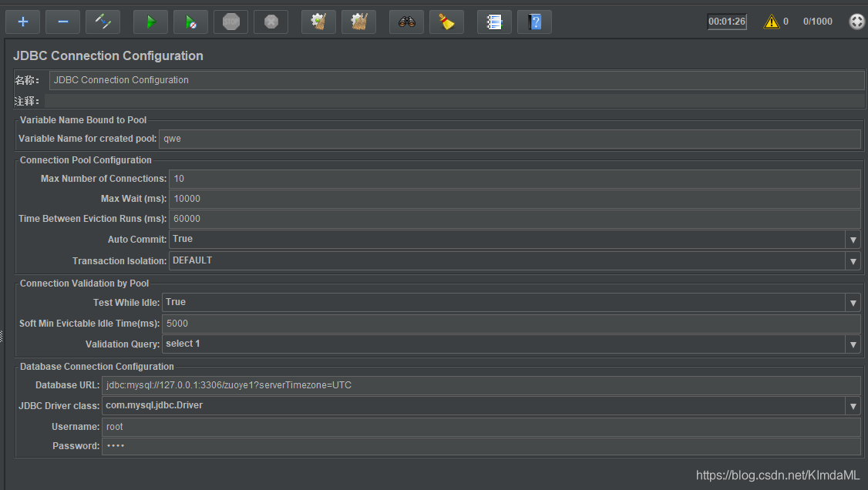Click the Variable Name for created pool field
The height and width of the screenshot is (490, 868).
click(x=510, y=139)
